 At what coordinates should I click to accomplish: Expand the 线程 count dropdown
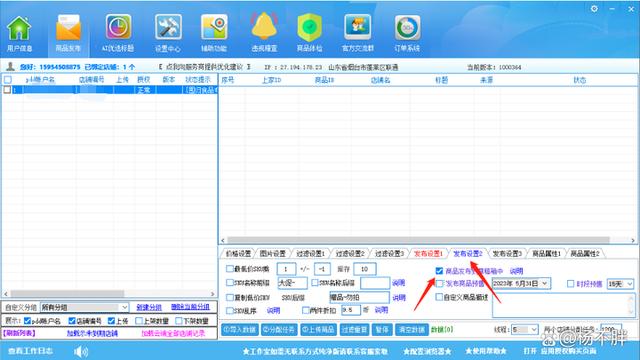point(525,329)
